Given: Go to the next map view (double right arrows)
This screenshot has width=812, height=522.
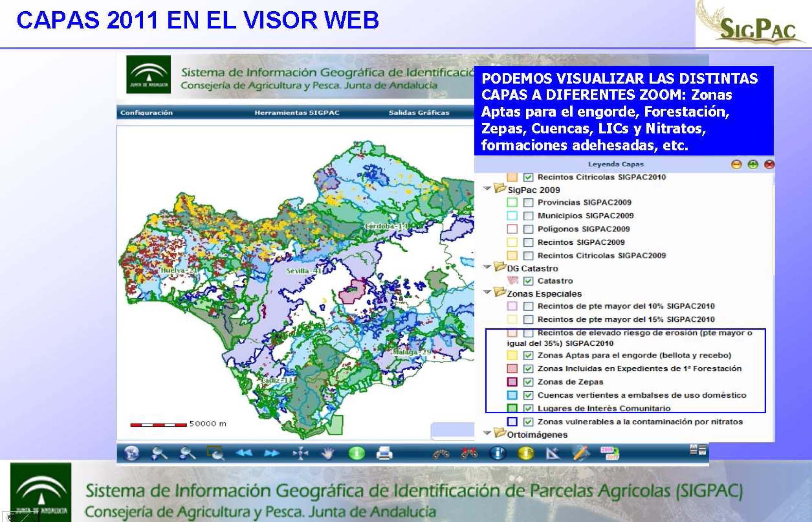Looking at the screenshot, I should (271, 453).
